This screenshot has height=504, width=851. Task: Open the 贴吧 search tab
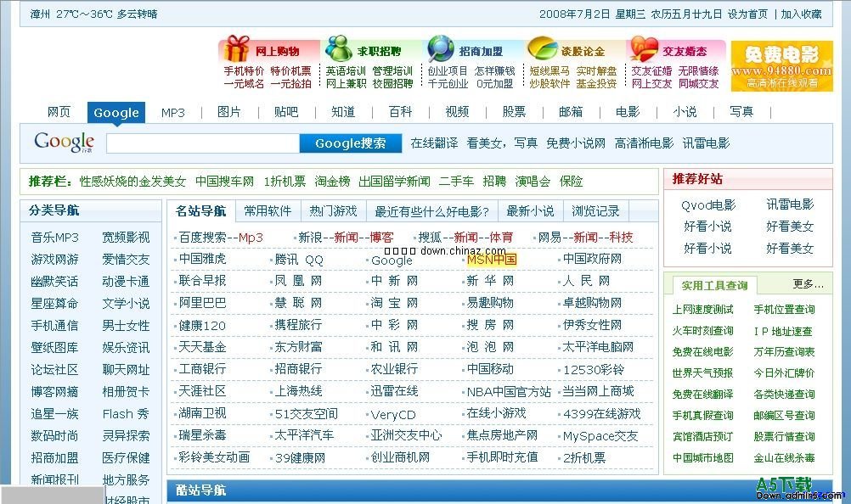[286, 112]
